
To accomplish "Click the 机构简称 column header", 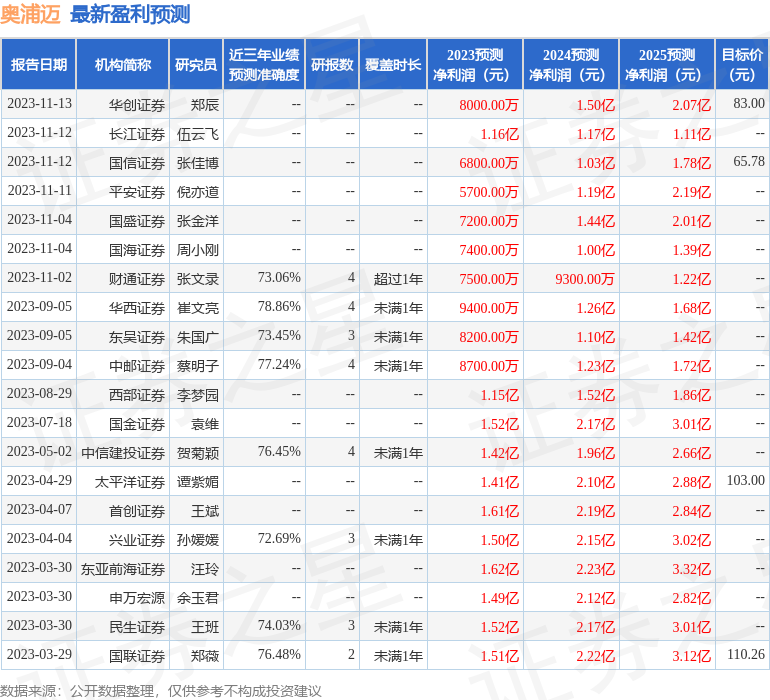I will [123, 64].
